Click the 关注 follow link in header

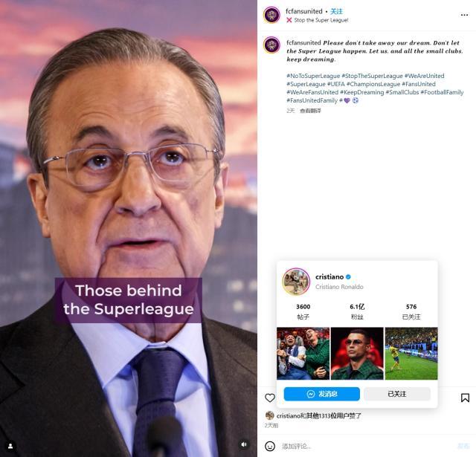tap(336, 11)
